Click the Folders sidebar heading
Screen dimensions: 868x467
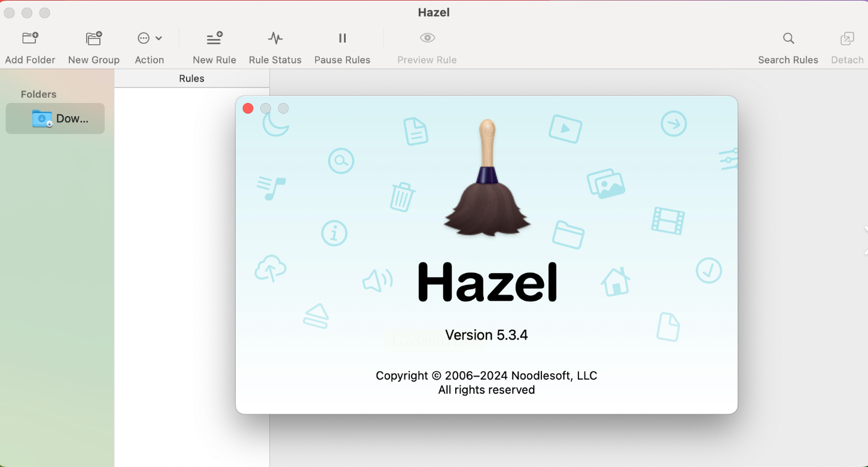38,94
